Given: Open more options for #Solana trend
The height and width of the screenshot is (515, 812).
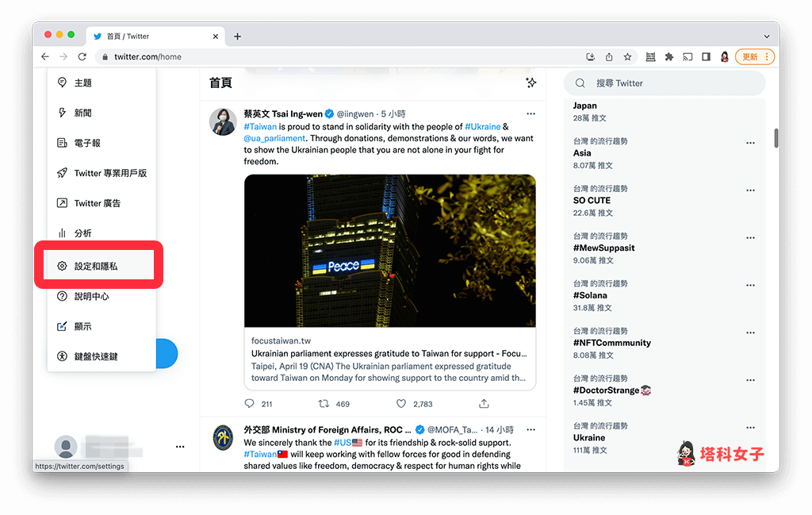Looking at the screenshot, I should (750, 286).
